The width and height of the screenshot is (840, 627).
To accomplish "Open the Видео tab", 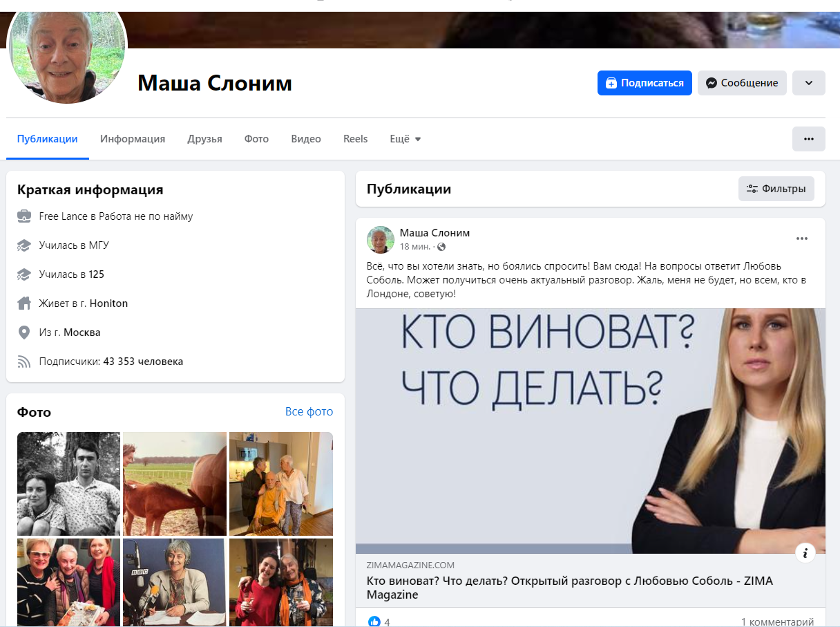I will pos(306,139).
